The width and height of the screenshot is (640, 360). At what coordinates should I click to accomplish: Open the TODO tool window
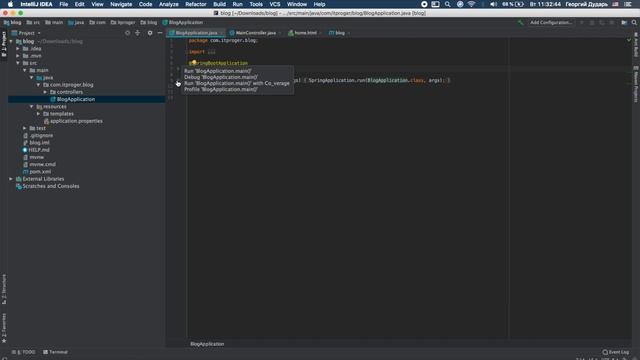point(25,352)
